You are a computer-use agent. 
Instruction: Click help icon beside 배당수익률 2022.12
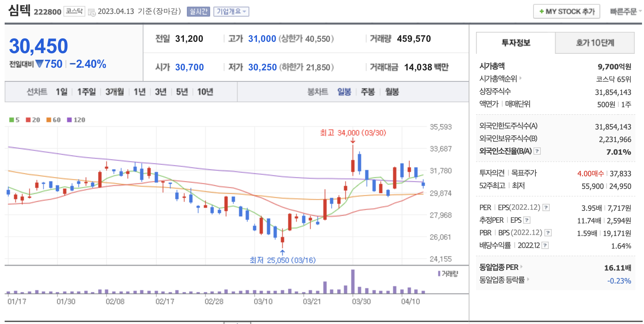545,246
